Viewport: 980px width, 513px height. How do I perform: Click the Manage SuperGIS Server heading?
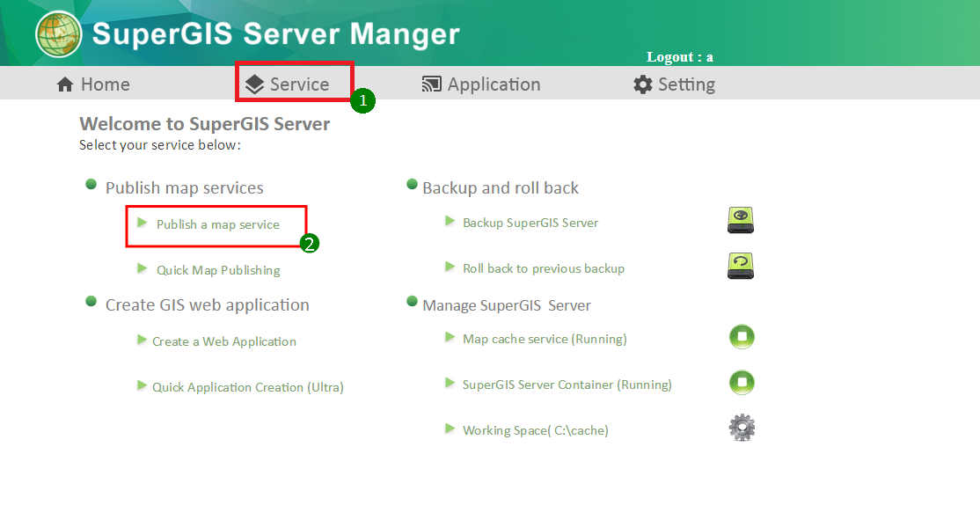pos(507,305)
